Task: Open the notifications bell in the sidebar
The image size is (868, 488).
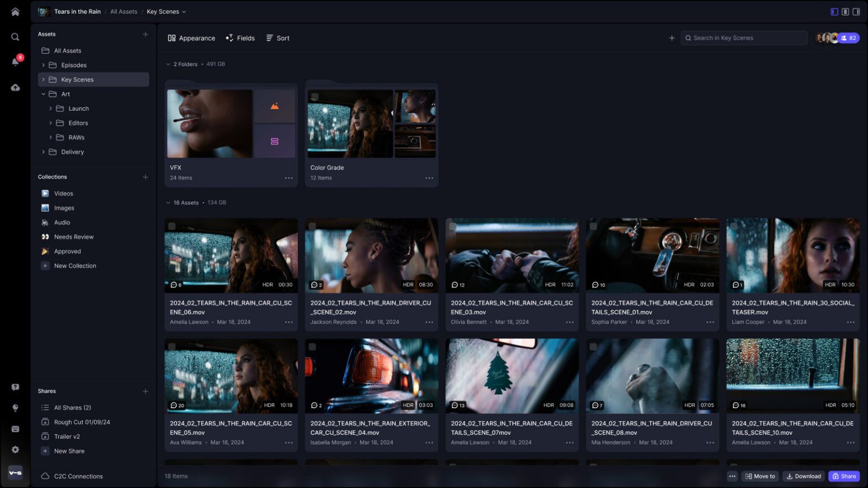Action: [15, 62]
